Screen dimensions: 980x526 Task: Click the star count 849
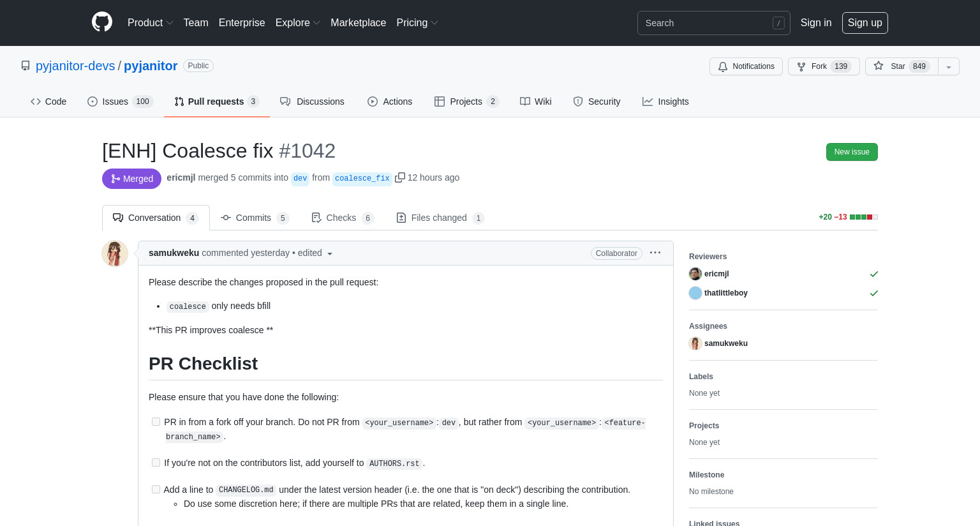tap(919, 66)
